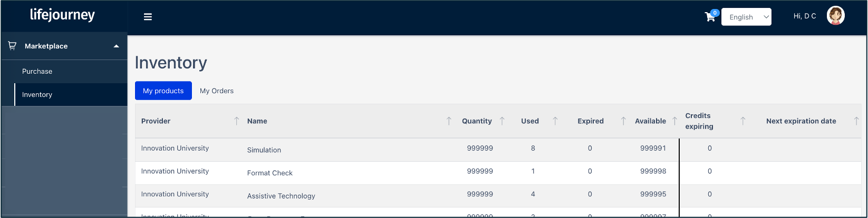Sort by Quantity column arrow

point(502,121)
